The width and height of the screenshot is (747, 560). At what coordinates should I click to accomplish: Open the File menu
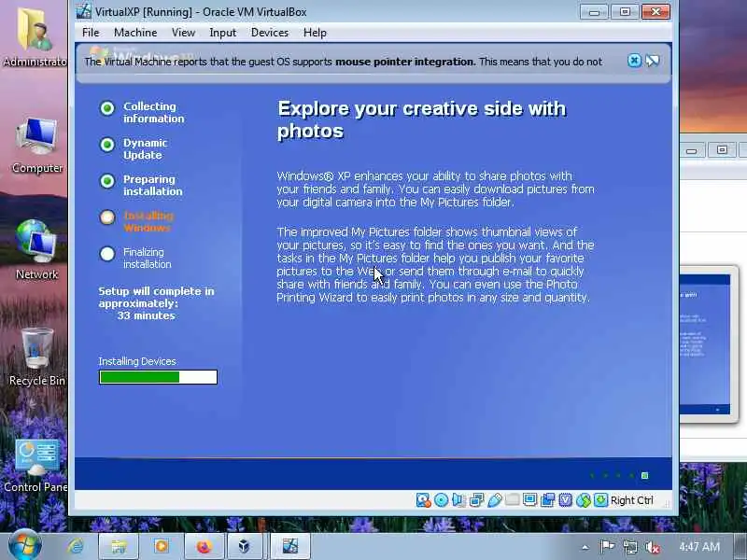click(x=91, y=33)
